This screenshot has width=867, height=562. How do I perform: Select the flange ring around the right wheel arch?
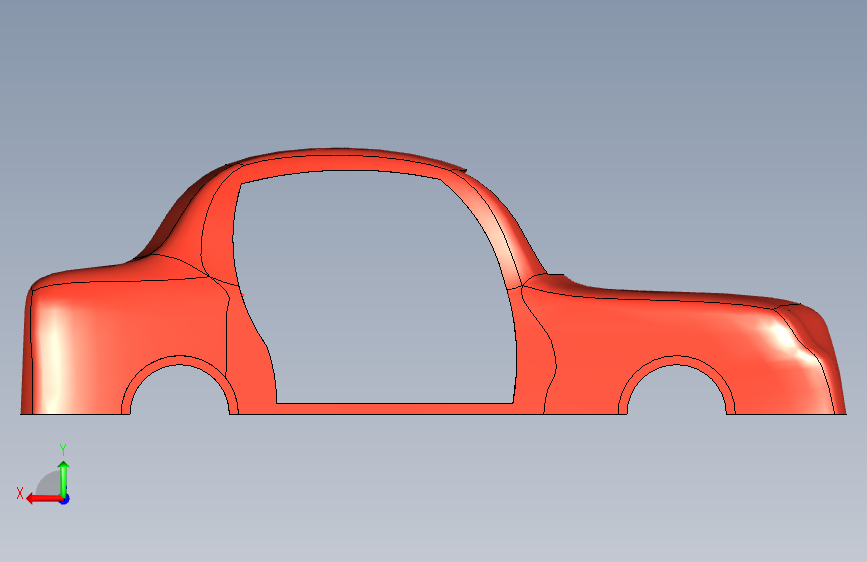coord(677,360)
